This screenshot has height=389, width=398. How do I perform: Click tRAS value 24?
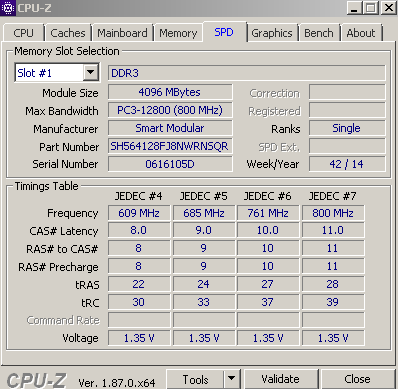coord(204,284)
